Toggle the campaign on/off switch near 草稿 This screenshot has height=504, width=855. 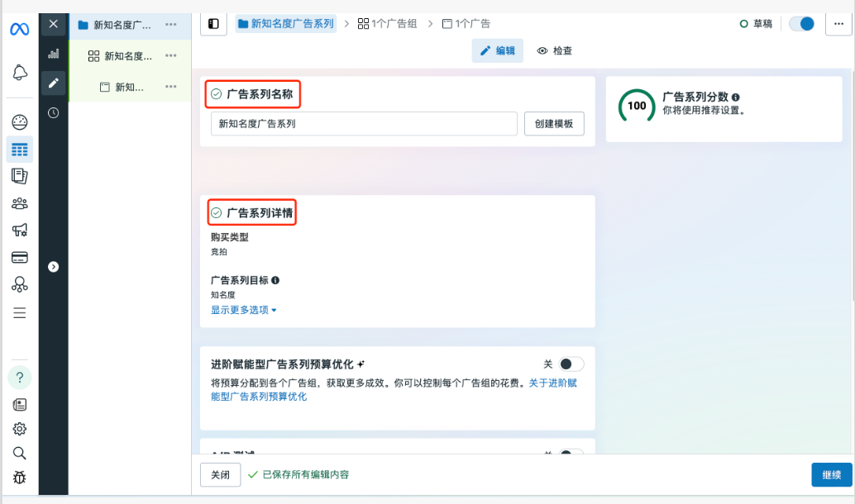(x=801, y=24)
